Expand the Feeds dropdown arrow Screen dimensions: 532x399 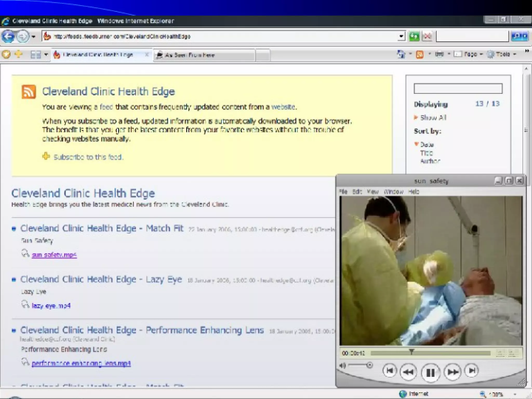pyautogui.click(x=429, y=54)
